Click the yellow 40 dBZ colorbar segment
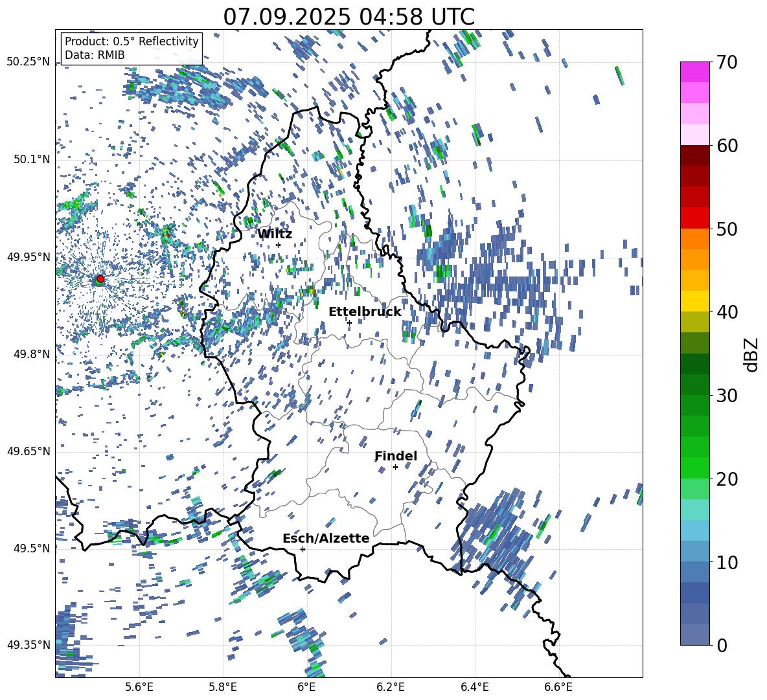767x700 pixels. [x=694, y=301]
